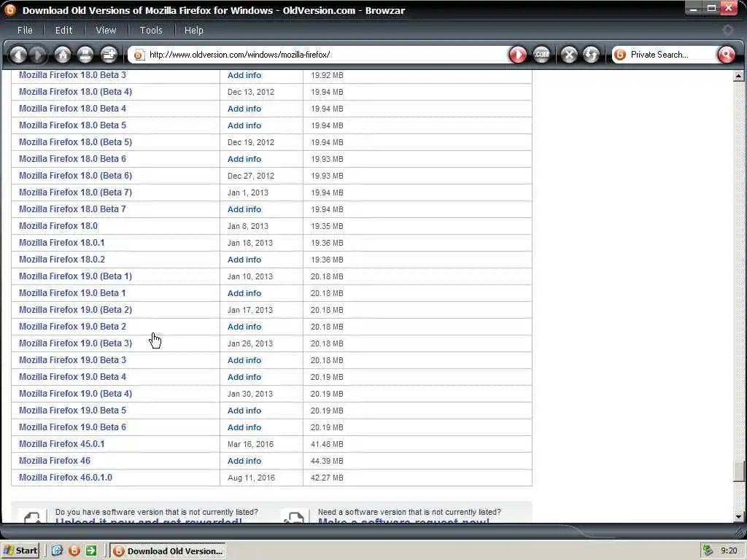
Task: Click Add info for Mozilla Firefox 46
Action: coord(244,461)
